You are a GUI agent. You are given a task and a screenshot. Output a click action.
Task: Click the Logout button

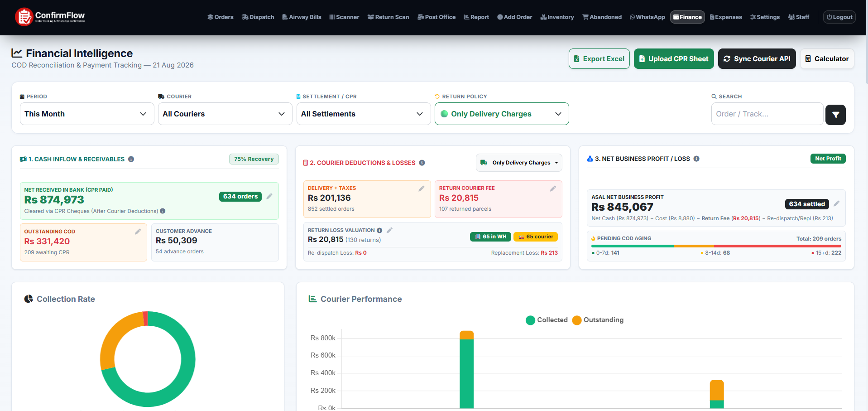[x=839, y=17]
